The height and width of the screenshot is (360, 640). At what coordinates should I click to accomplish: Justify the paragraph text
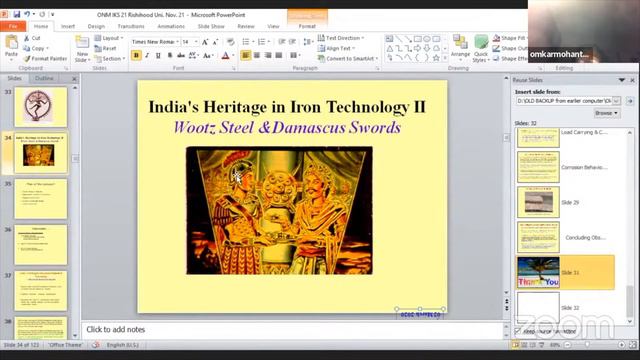(279, 55)
